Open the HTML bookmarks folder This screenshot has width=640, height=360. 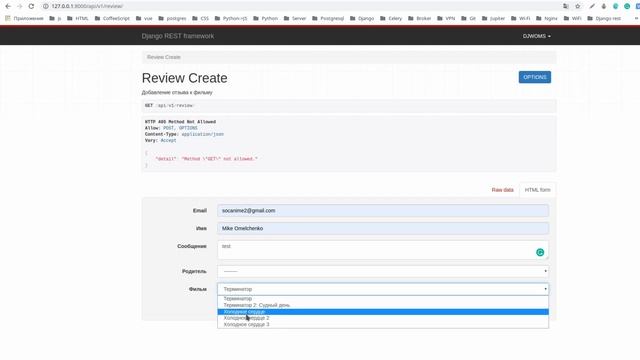point(78,18)
